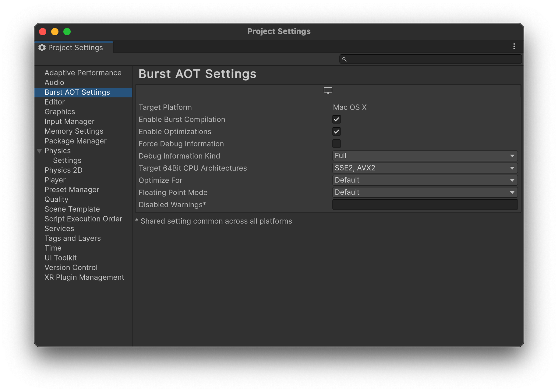Click the search magnifier icon

tap(344, 59)
